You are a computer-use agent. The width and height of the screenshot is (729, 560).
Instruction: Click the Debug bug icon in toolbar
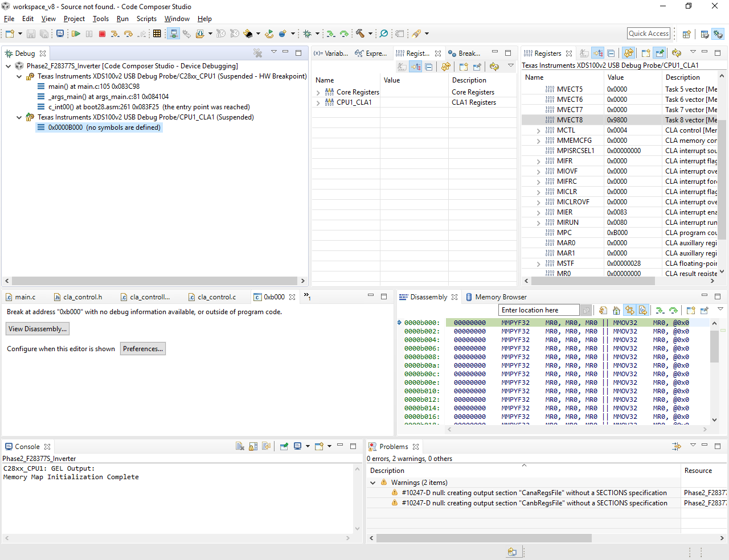point(308,34)
